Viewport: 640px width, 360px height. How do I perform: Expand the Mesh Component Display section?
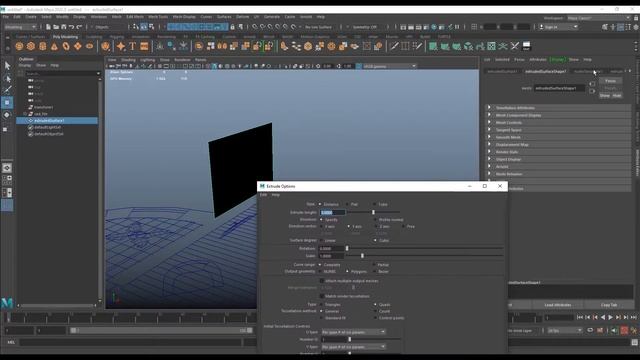(558, 115)
